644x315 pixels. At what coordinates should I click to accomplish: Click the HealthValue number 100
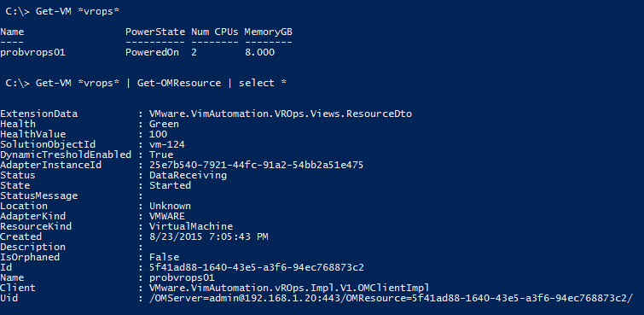(x=158, y=135)
